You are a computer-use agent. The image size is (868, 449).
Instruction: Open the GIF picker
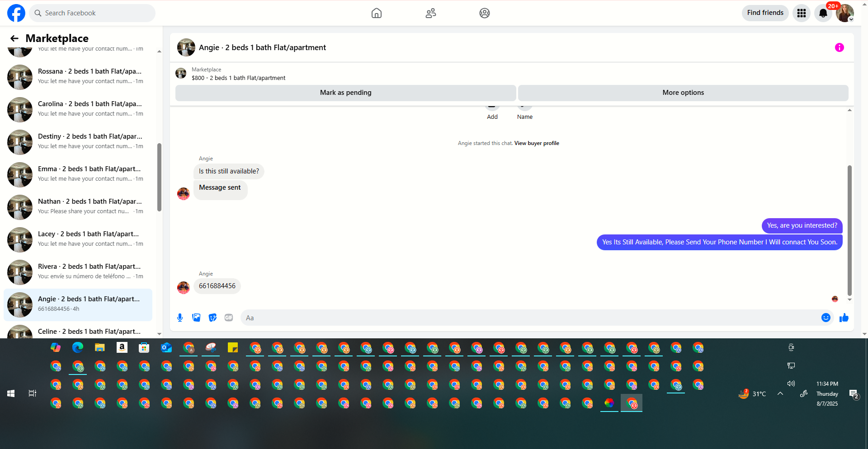coord(229,318)
